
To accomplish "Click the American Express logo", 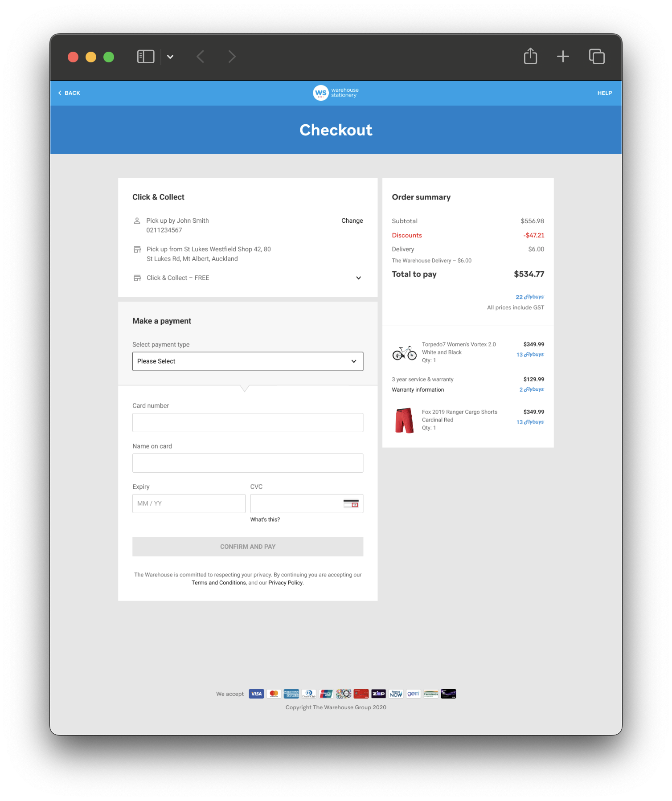I will 291,694.
